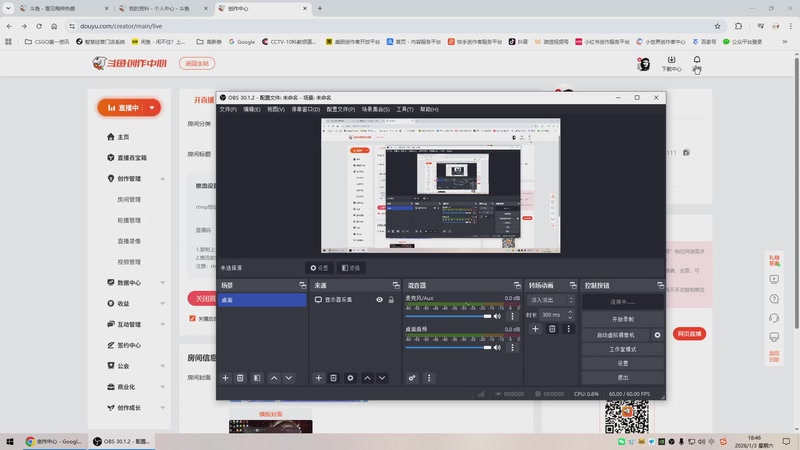Add a scene transition with plus icon

coord(535,329)
